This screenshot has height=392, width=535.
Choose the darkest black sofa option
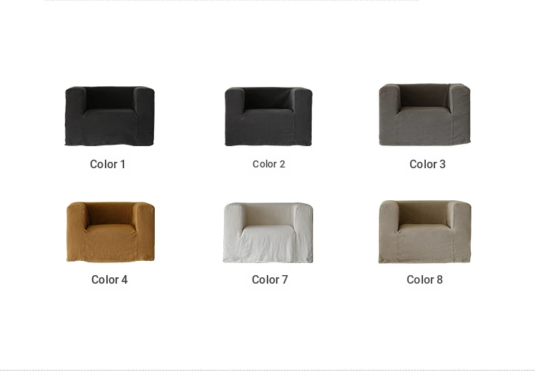coord(110,116)
